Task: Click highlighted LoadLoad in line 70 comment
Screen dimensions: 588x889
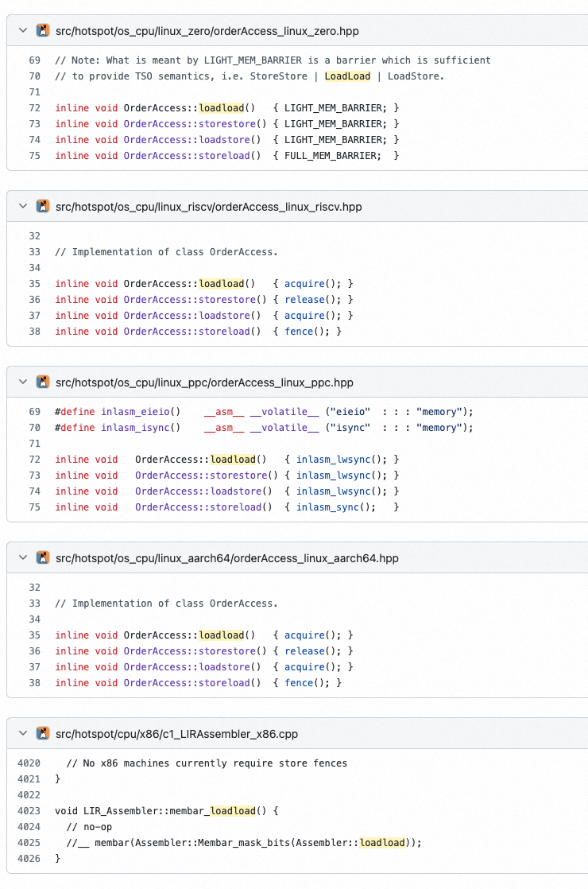Action: tap(346, 76)
